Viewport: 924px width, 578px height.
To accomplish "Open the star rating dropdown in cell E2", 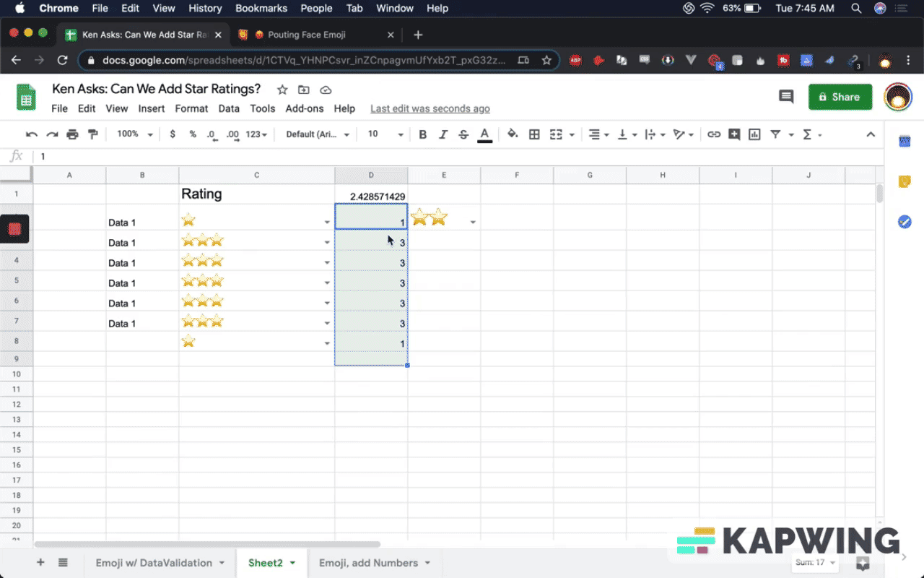I will (x=473, y=223).
